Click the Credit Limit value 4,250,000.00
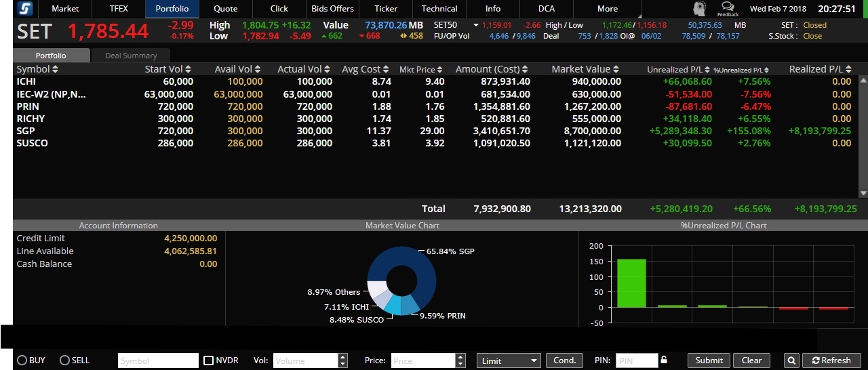 pyautogui.click(x=191, y=239)
